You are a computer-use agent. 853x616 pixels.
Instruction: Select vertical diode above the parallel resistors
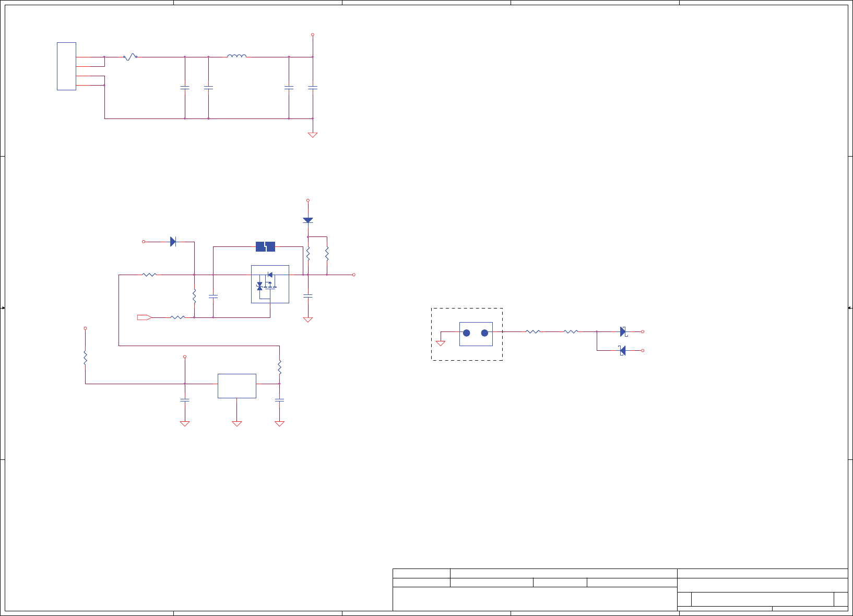tap(308, 220)
